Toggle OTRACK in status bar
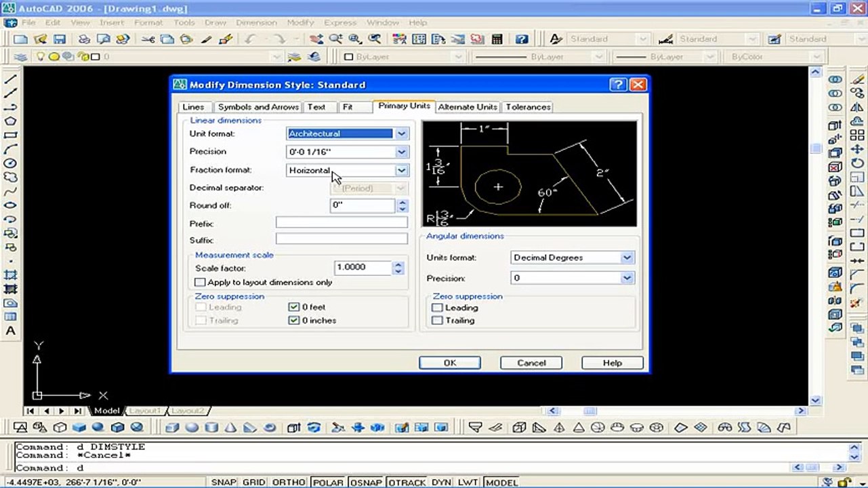Viewport: 868px width, 488px height. point(408,482)
